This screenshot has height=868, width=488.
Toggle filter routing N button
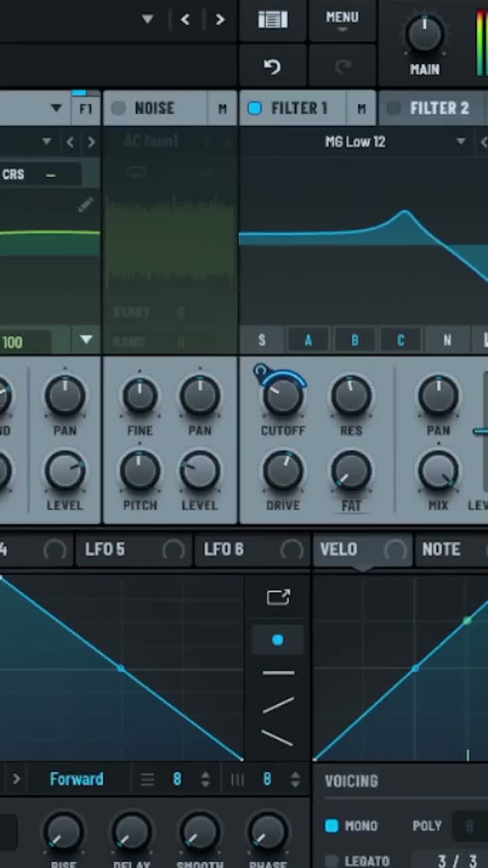[447, 340]
